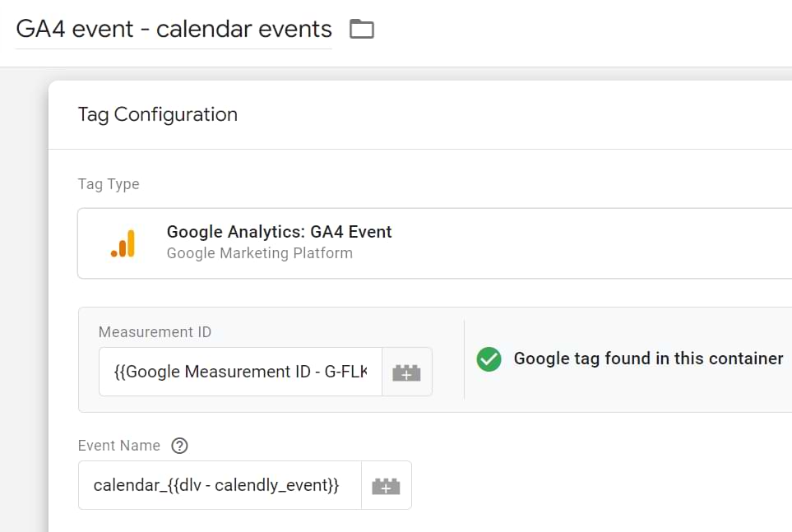Focus the Event Name input field
The width and height of the screenshot is (792, 532).
(x=220, y=485)
